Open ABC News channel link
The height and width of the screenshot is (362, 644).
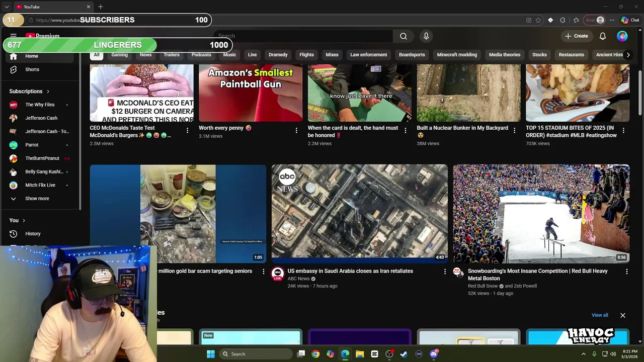(298, 279)
